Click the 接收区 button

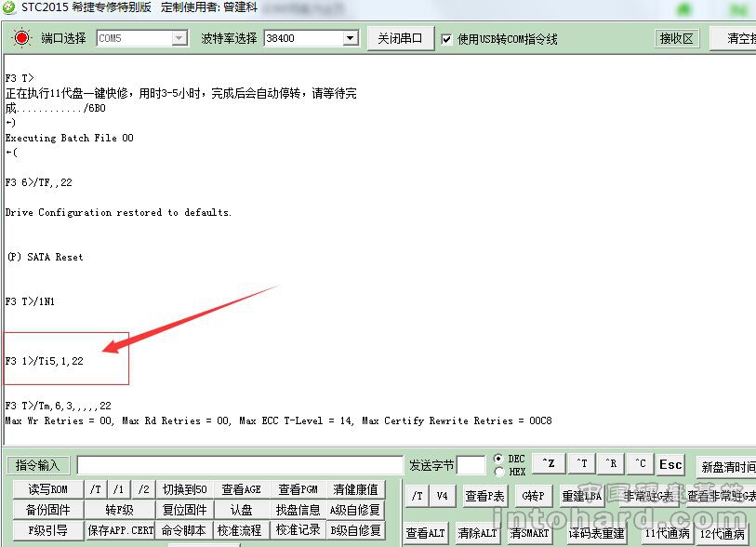[676, 38]
